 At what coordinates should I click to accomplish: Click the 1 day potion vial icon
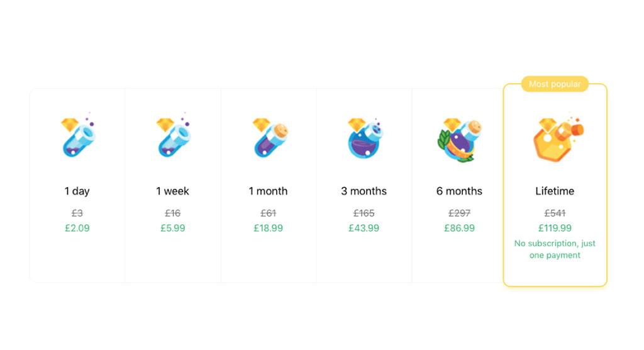click(x=78, y=137)
